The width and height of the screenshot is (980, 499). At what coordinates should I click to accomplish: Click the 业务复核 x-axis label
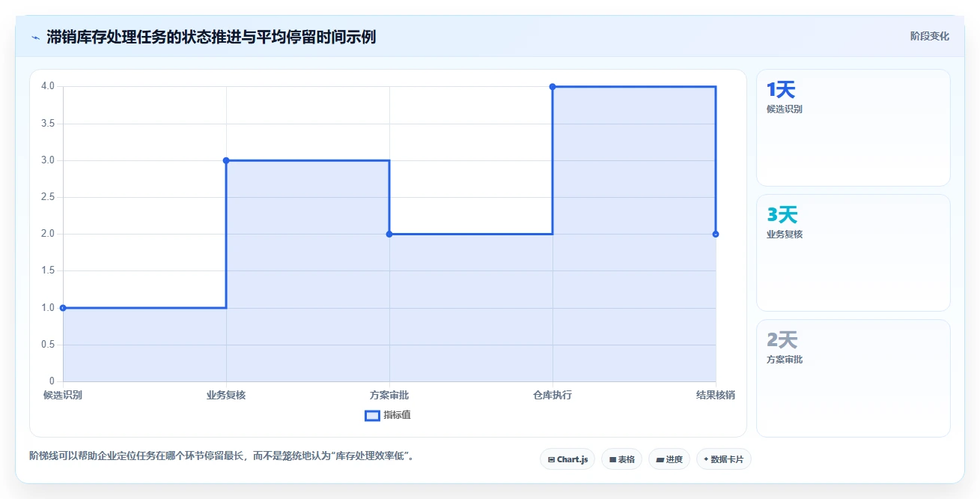(x=226, y=396)
